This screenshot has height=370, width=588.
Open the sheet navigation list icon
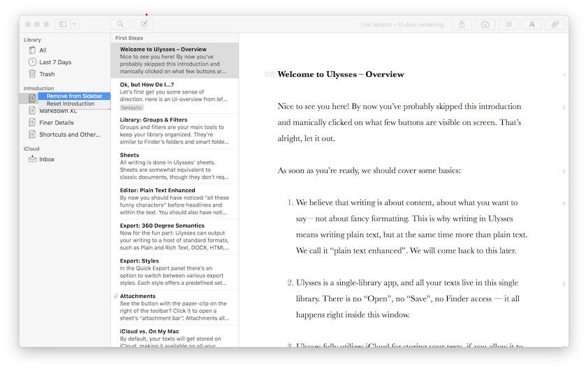[508, 24]
